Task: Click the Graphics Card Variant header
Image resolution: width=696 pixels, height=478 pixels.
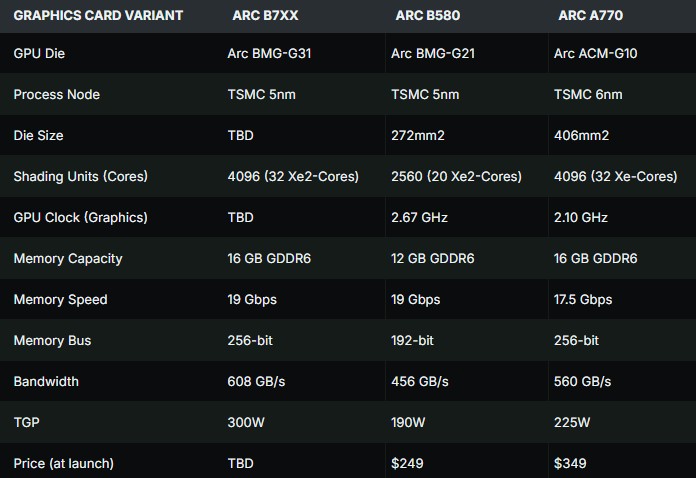Action: [98, 15]
